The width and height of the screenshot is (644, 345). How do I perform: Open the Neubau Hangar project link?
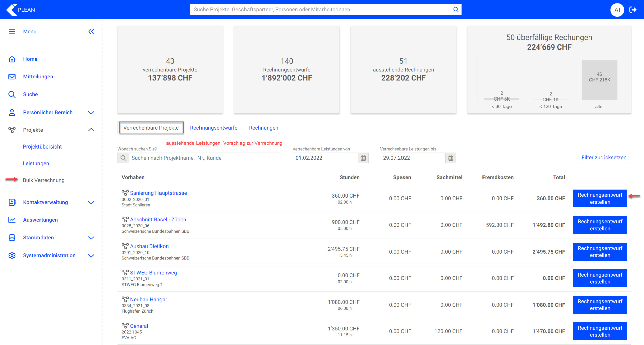click(148, 299)
